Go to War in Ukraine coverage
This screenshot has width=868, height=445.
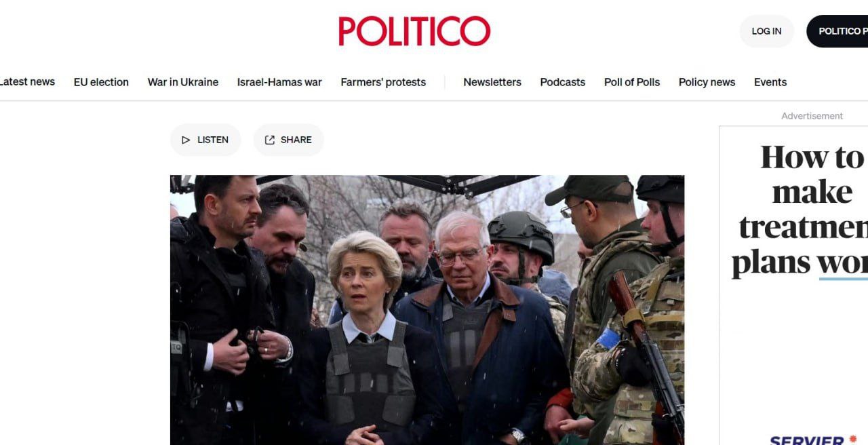pos(183,82)
